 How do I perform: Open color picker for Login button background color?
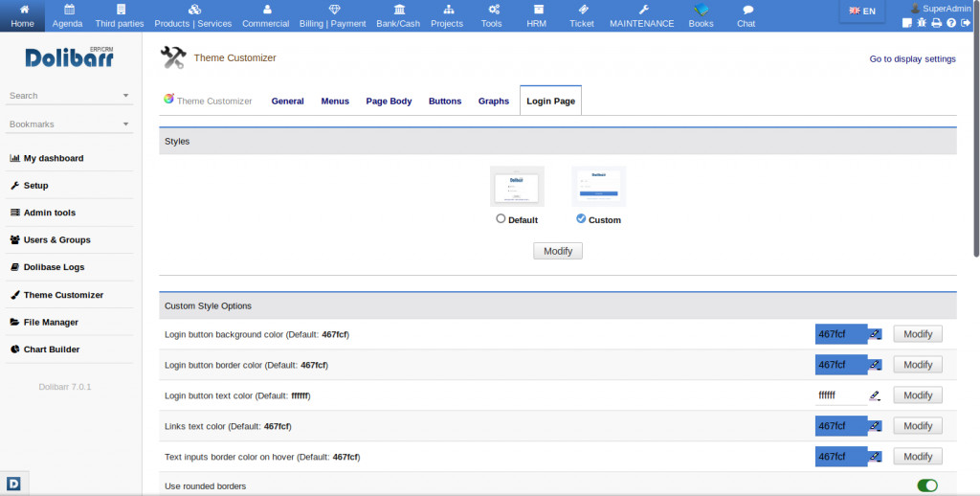click(x=875, y=334)
